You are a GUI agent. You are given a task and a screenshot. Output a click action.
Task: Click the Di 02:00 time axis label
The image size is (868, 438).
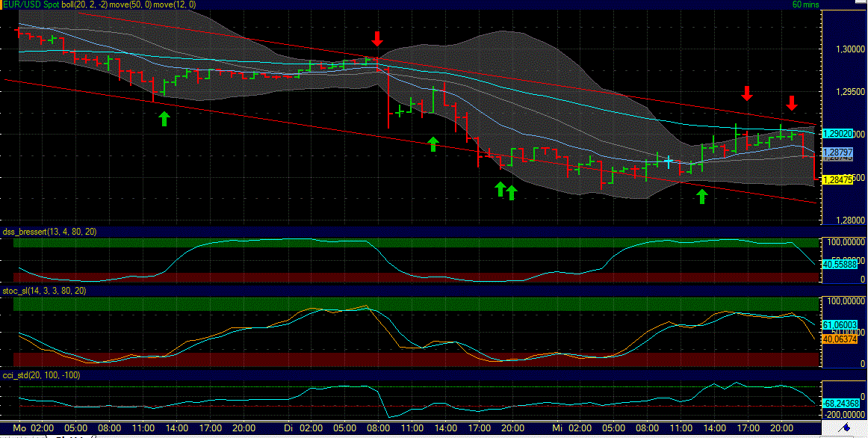coord(303,428)
